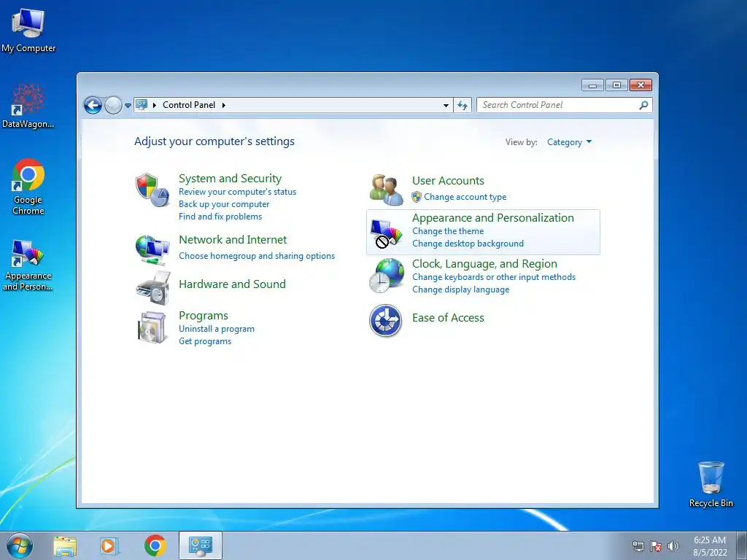This screenshot has width=747, height=560.
Task: Click Find and fix problems
Action: pyautogui.click(x=220, y=216)
